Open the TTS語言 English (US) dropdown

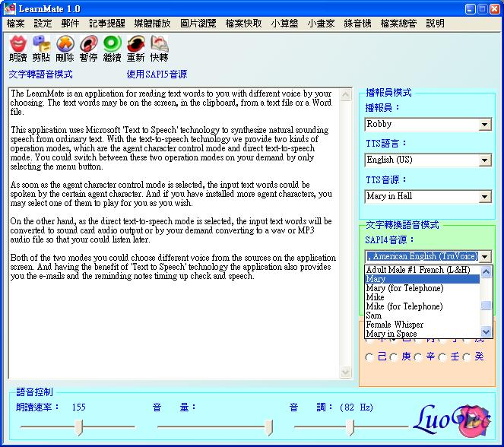click(x=485, y=160)
